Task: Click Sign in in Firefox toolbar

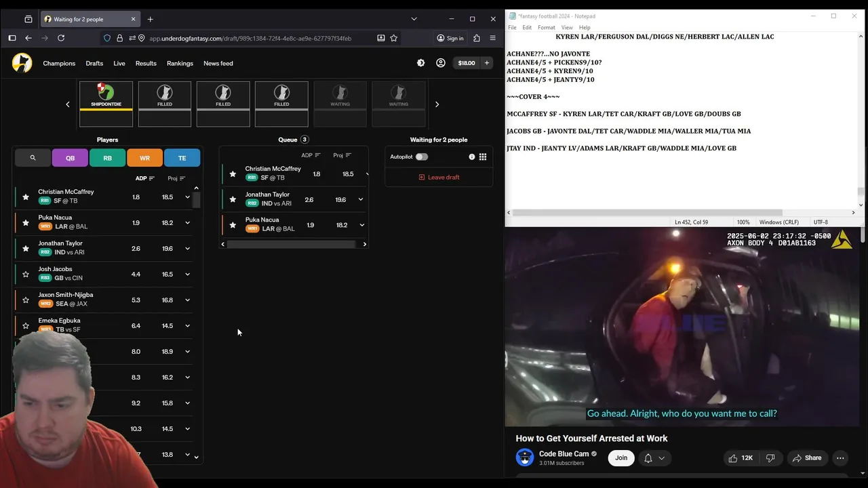Action: coord(450,38)
